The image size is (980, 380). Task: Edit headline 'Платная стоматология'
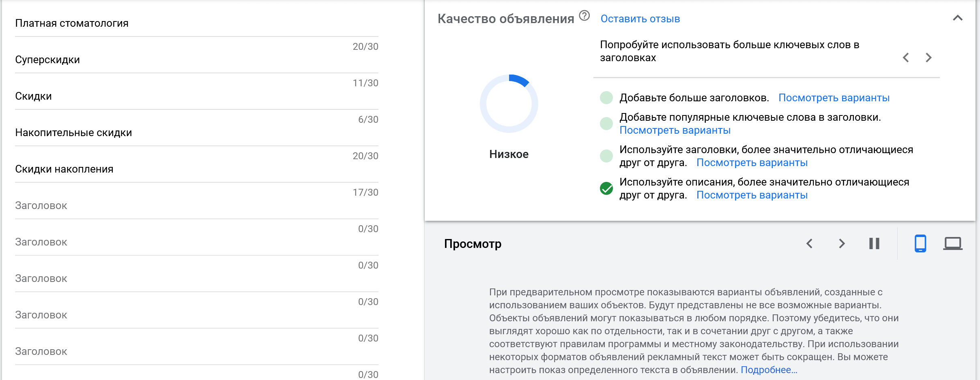coord(197,23)
